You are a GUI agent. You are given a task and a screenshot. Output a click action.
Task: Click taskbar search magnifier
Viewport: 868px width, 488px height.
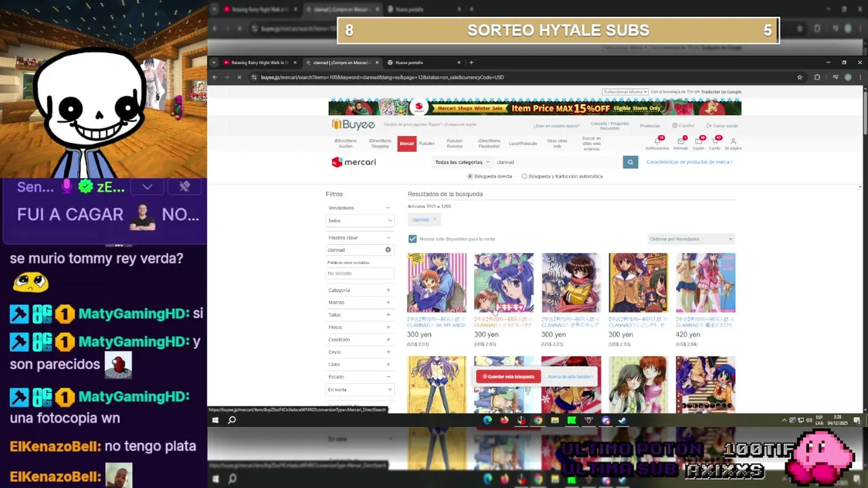coord(232,420)
